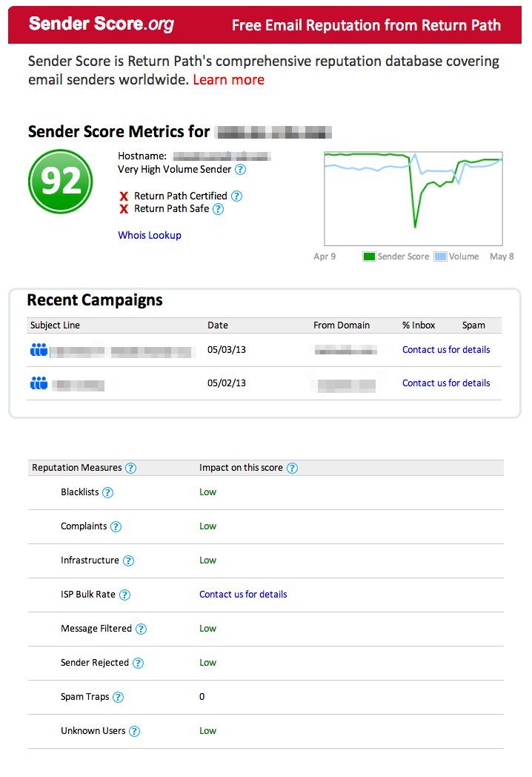Click the blue Volume legend swatch
Image resolution: width=532 pixels, height=777 pixels.
click(440, 257)
